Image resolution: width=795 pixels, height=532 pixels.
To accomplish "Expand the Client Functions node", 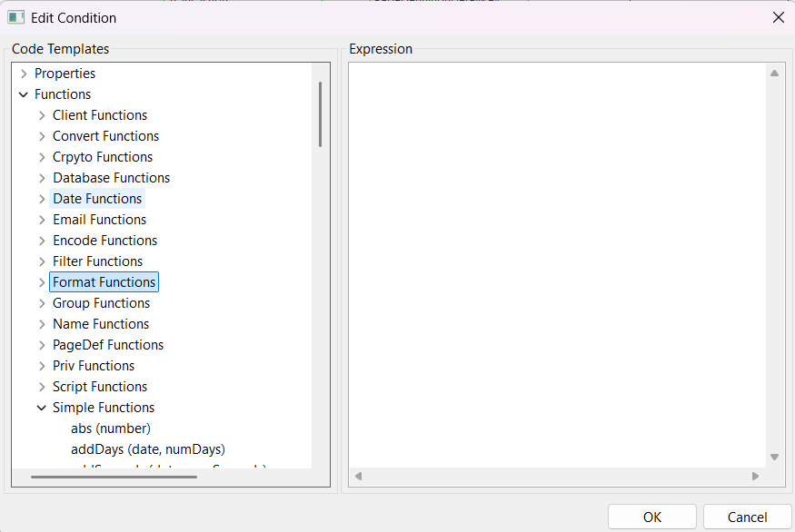I will pos(42,115).
